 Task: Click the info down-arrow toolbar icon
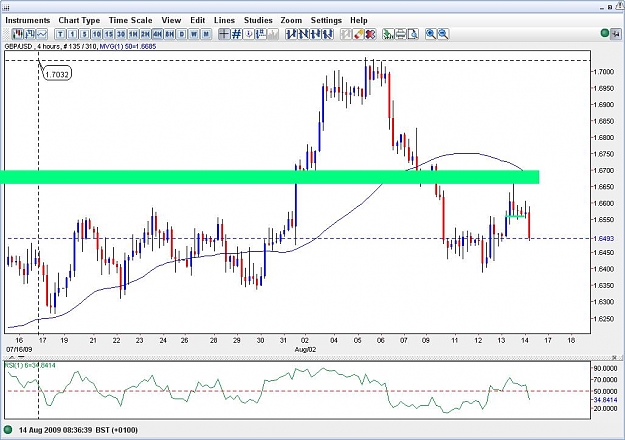click(x=249, y=34)
